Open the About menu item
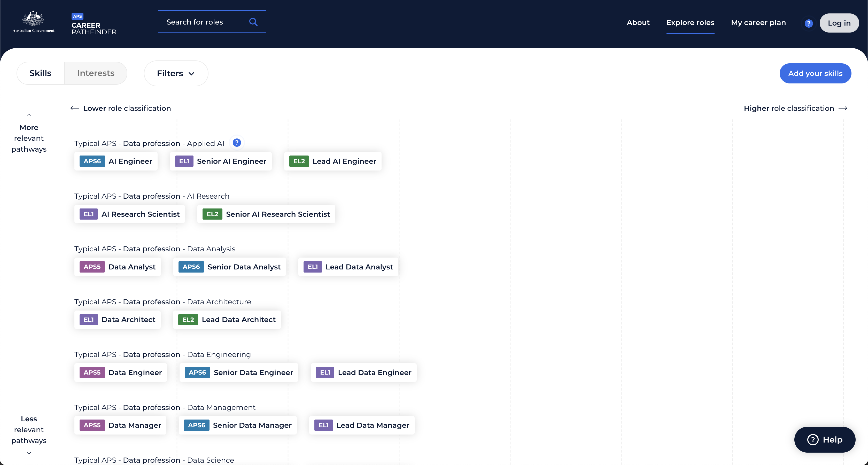 (x=638, y=22)
